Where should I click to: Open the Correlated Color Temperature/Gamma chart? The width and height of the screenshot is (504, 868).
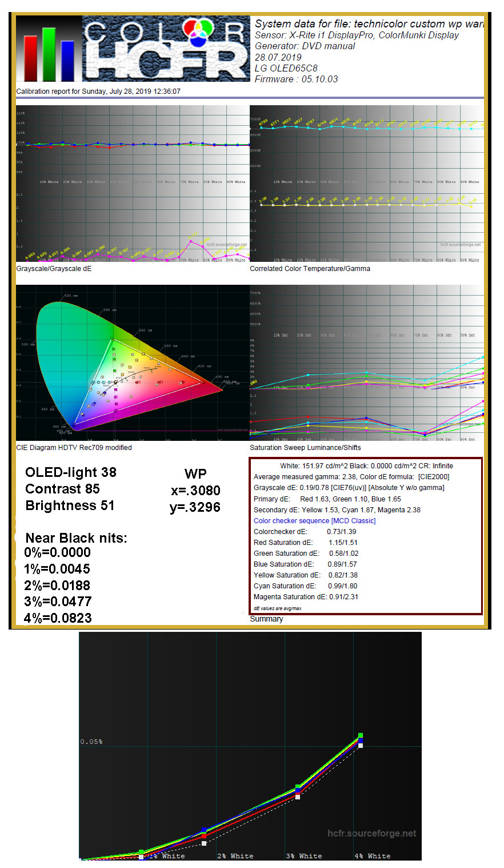tap(366, 183)
